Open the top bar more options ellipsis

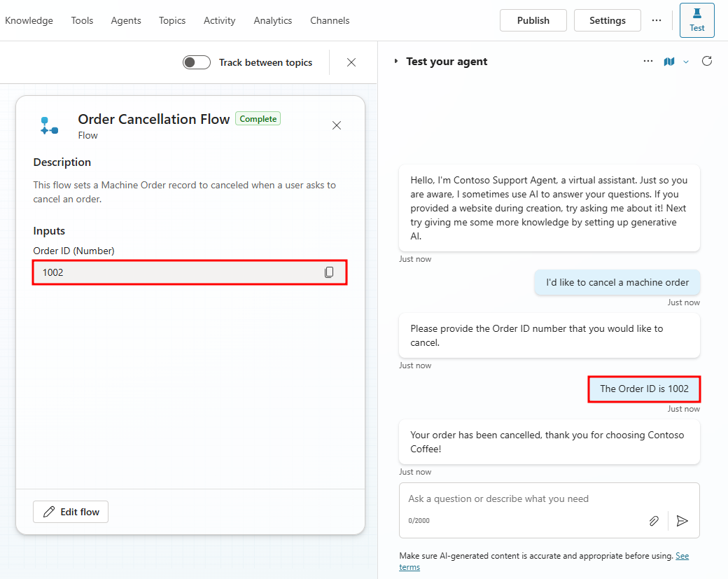[657, 20]
